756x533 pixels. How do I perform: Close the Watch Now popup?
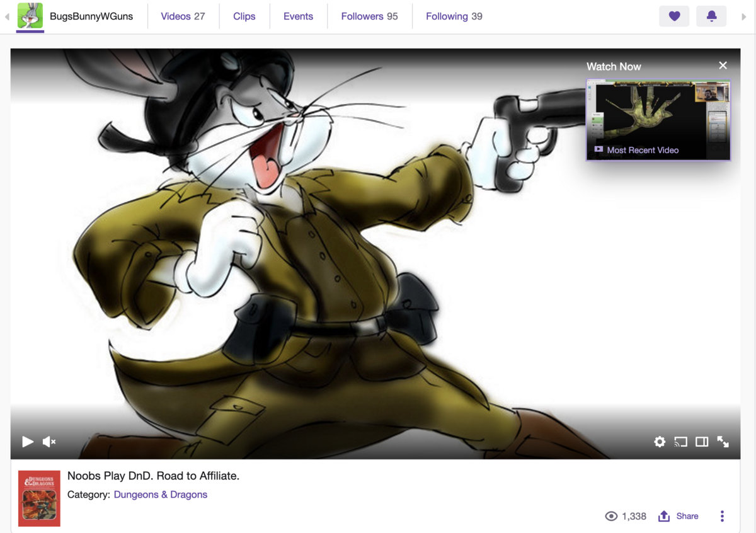[x=723, y=66]
